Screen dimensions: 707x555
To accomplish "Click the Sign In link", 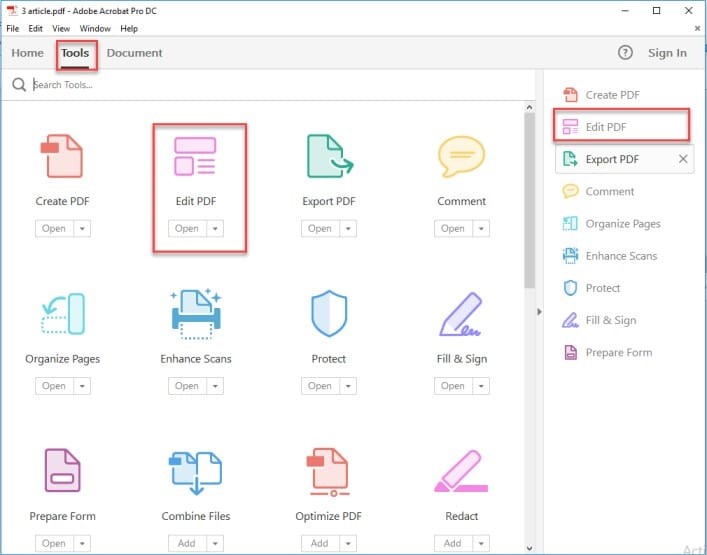I will point(667,53).
